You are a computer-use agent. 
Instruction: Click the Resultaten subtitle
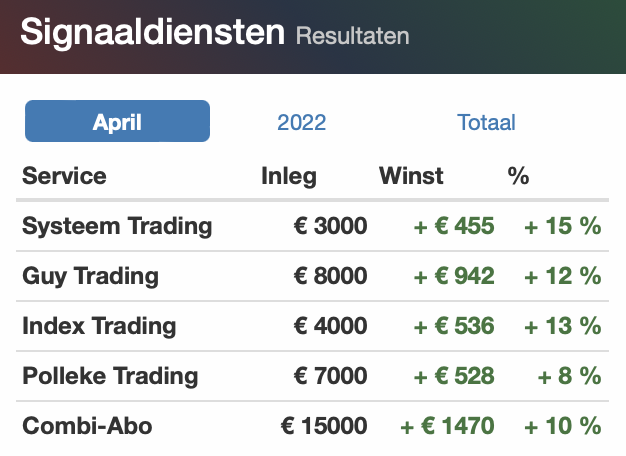[x=353, y=36]
